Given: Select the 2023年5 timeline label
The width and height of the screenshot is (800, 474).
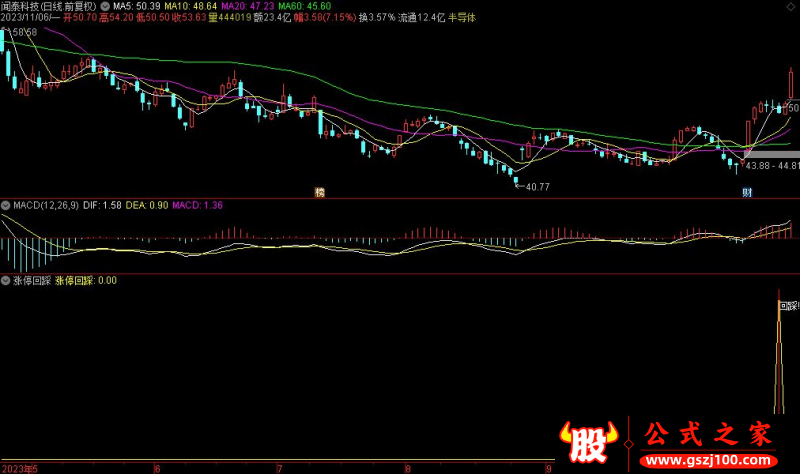Looking at the screenshot, I should pyautogui.click(x=19, y=468).
